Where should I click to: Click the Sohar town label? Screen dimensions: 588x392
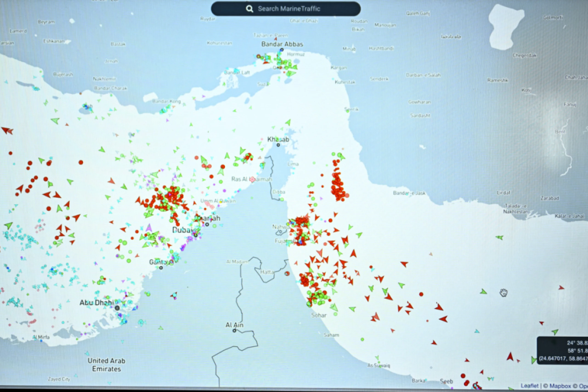click(x=319, y=315)
